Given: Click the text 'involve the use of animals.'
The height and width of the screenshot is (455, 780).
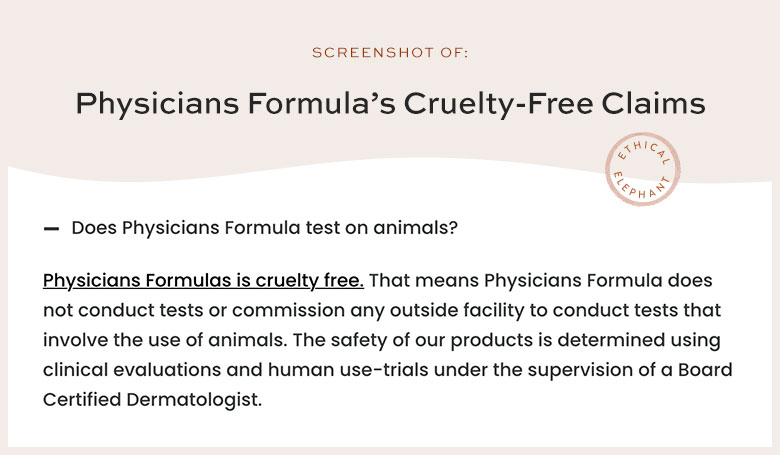Looking at the screenshot, I should point(165,340).
